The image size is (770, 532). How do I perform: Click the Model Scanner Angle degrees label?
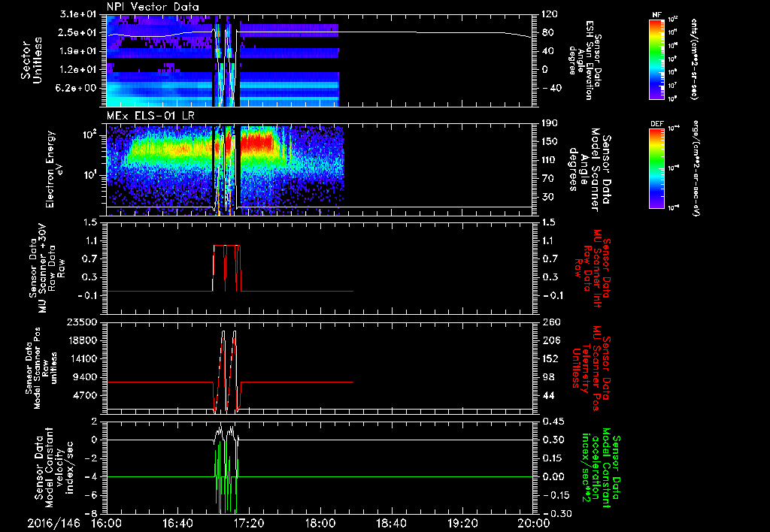(590, 170)
